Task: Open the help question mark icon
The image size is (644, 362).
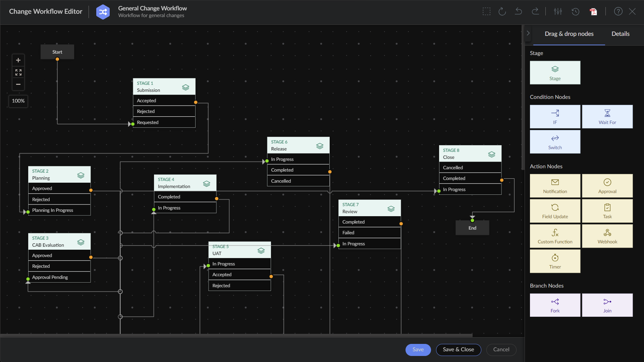Action: (618, 11)
